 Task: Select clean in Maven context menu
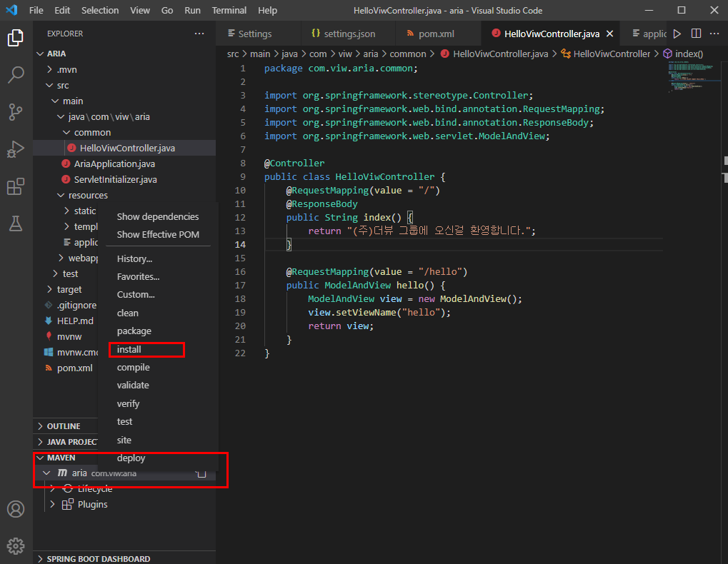click(x=128, y=313)
